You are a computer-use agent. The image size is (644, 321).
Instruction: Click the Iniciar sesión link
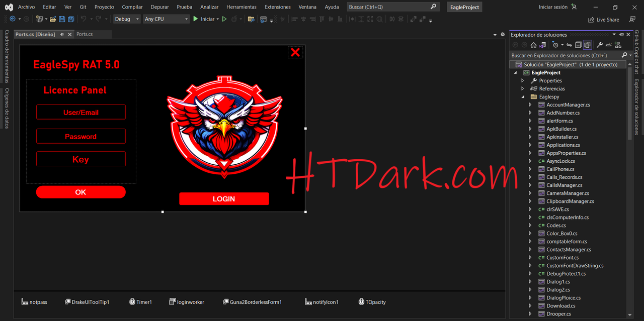(553, 7)
